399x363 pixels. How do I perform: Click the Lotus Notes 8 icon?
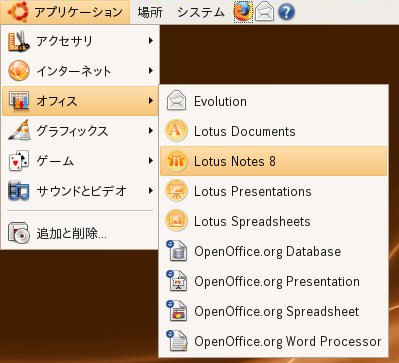[176, 161]
